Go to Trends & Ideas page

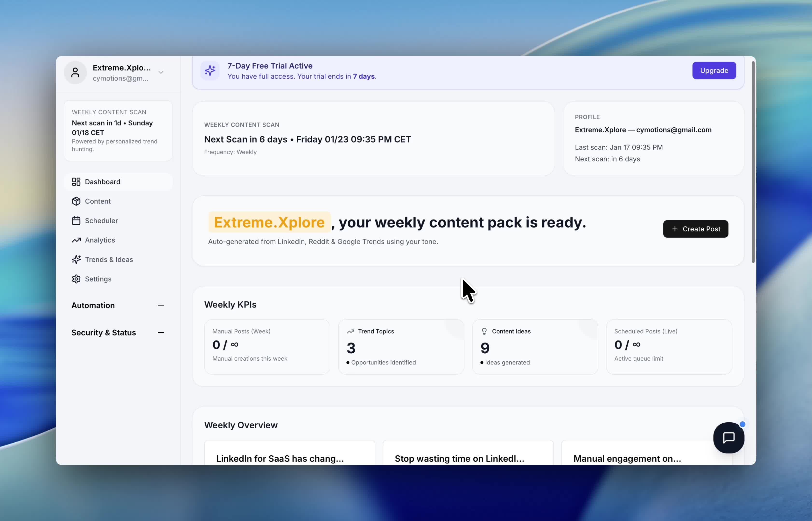point(109,260)
